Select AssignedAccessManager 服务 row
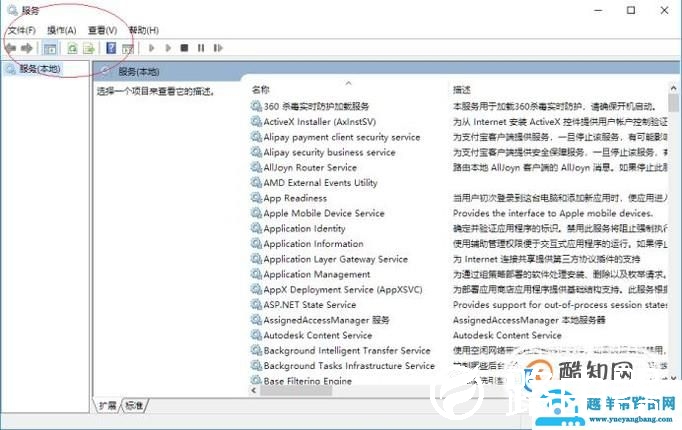This screenshot has height=430, width=682. pyautogui.click(x=326, y=320)
